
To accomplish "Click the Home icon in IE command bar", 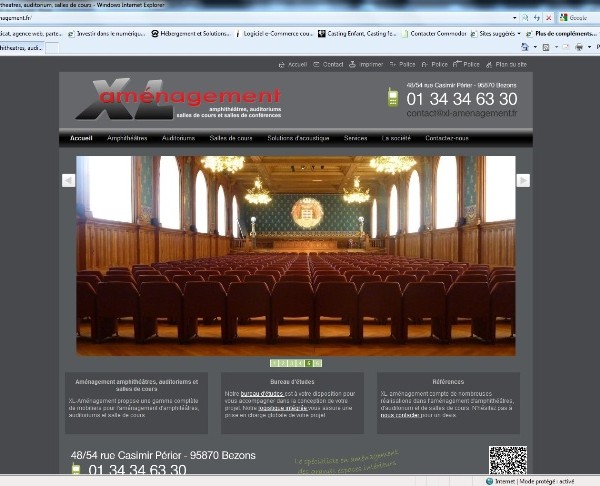I will click(525, 47).
